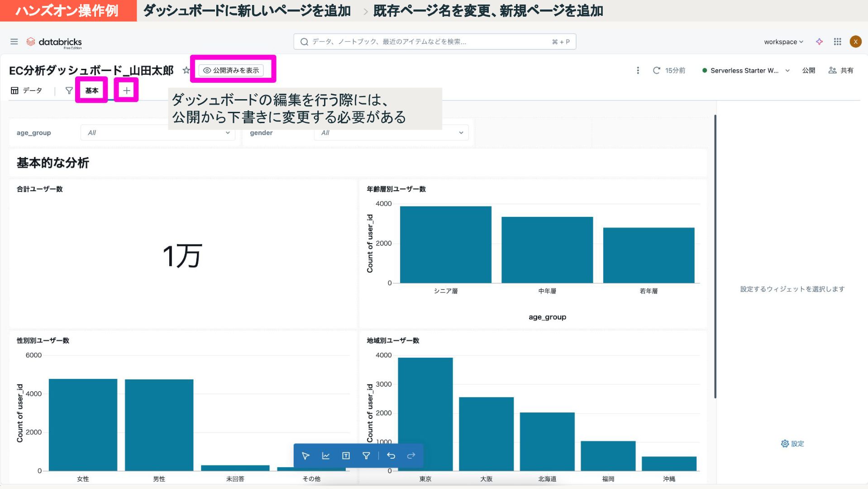Click the search field for data and notebooks
Screen dimensions: 868x489
point(434,42)
